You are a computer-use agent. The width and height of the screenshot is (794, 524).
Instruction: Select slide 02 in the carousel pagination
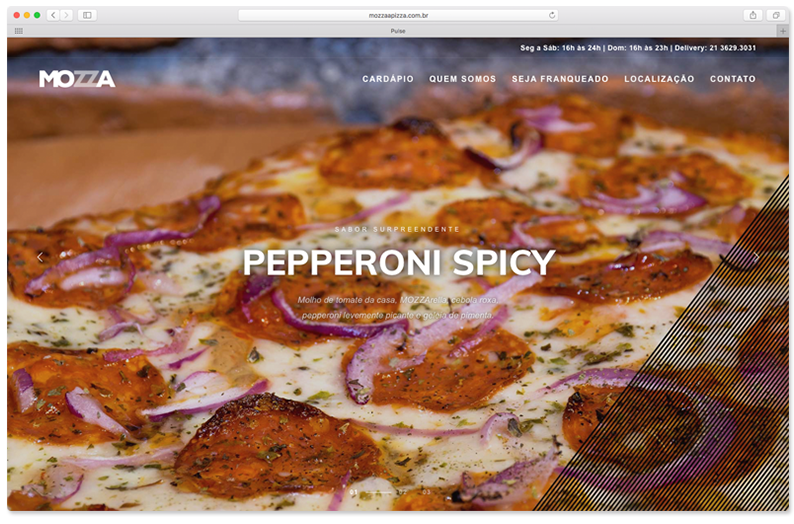(x=401, y=492)
